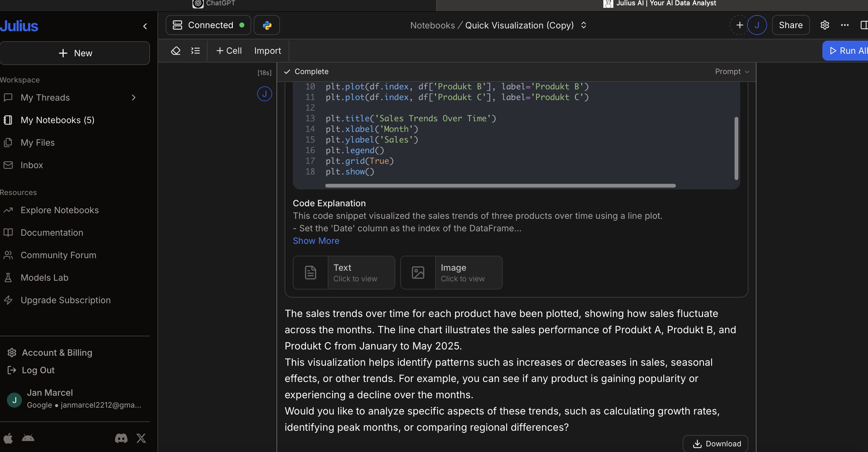Open Upgrade Subscription

pos(65,300)
